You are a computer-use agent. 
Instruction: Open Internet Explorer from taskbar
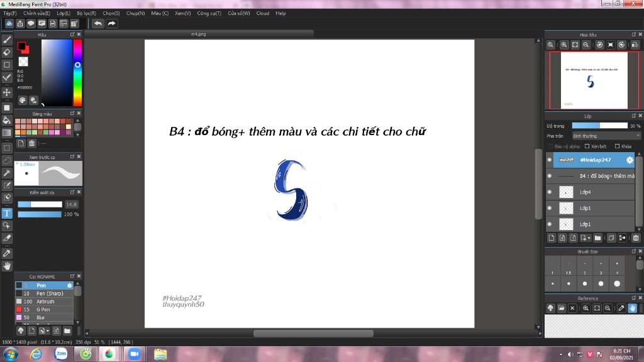(36, 354)
